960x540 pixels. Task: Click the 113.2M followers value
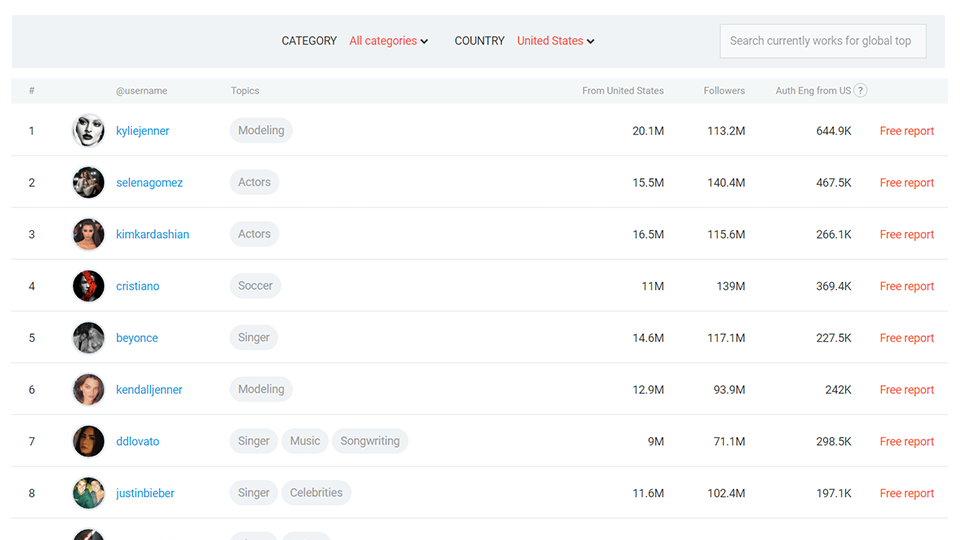(726, 130)
